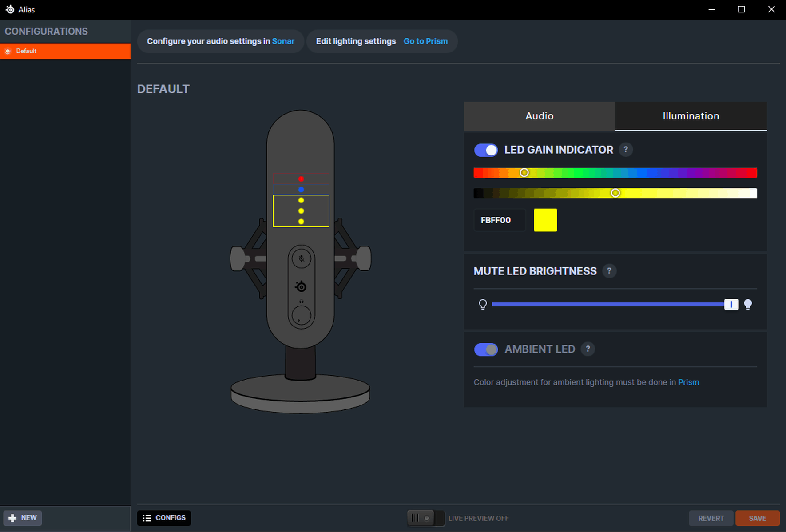786x532 pixels.
Task: Minimize the Alias window
Action: coord(712,9)
